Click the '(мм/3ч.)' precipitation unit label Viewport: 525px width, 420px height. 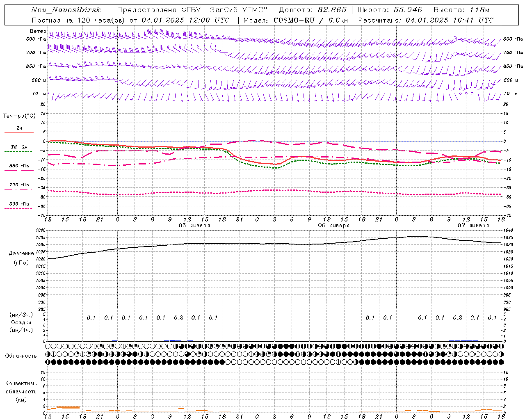[x=21, y=315]
